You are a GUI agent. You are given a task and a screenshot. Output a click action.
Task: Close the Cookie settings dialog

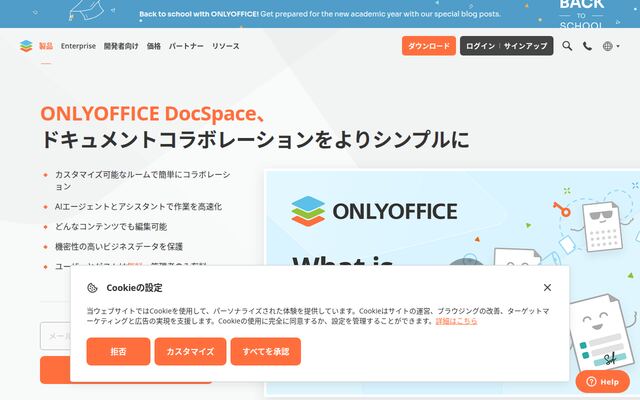click(547, 287)
